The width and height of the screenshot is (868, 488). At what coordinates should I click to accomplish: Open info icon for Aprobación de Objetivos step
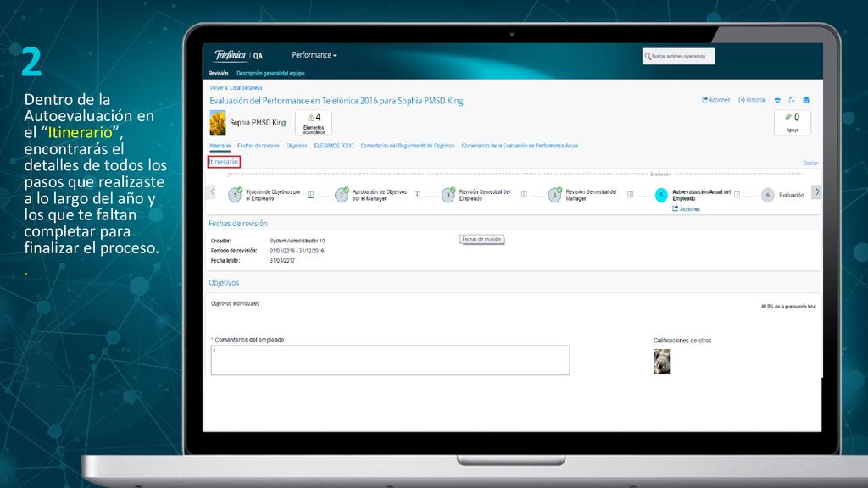click(x=417, y=195)
